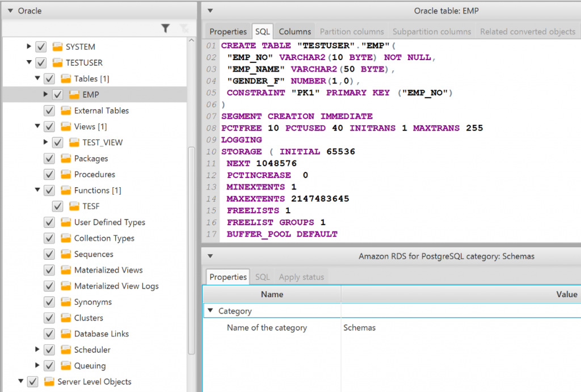Click the External Tables folder icon
581x392 pixels.
pos(66,111)
